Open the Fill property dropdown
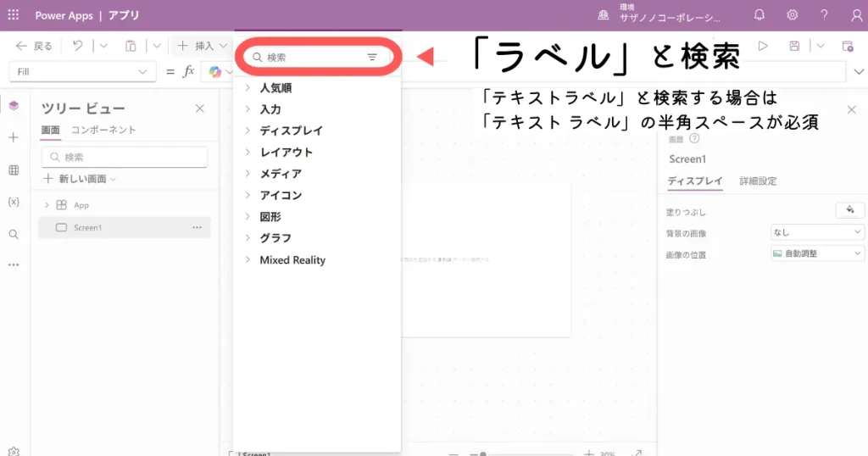This screenshot has height=456, width=868. point(82,72)
